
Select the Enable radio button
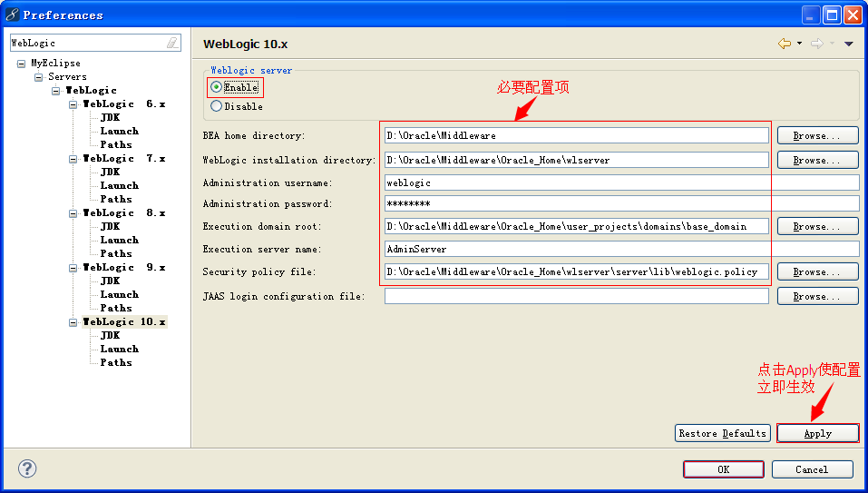tap(217, 87)
